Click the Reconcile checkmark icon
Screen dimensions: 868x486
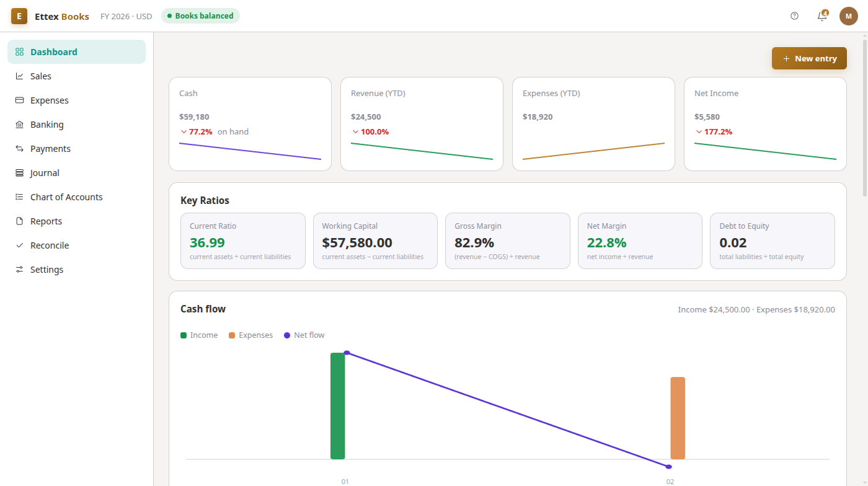pyautogui.click(x=19, y=245)
